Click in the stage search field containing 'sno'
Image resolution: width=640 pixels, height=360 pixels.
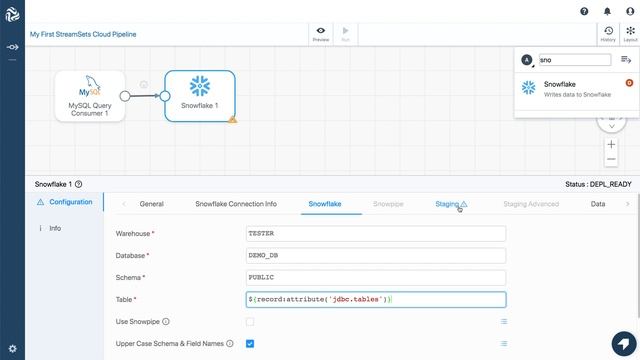[575, 60]
